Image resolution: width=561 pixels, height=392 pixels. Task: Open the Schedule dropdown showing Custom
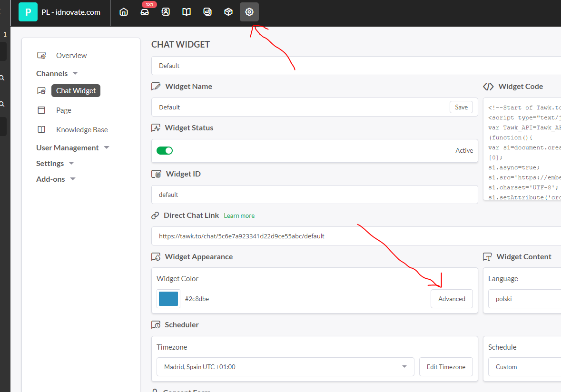pos(524,367)
